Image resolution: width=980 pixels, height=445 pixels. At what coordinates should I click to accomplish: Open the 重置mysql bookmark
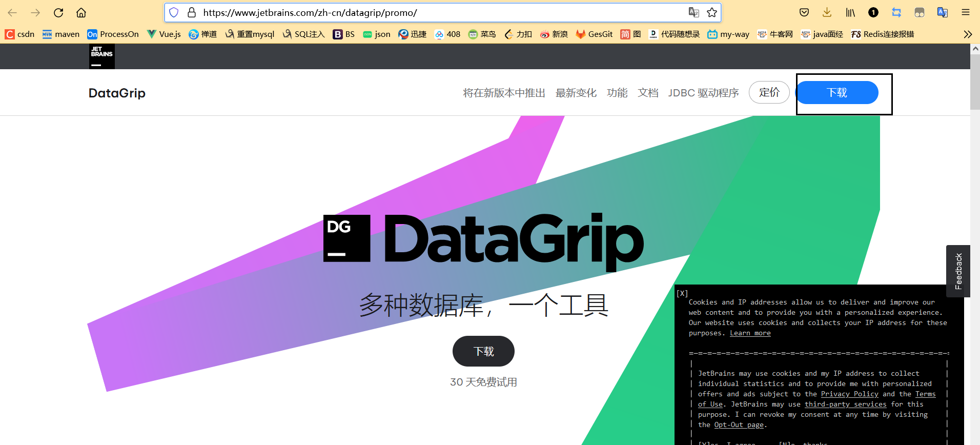coord(250,34)
